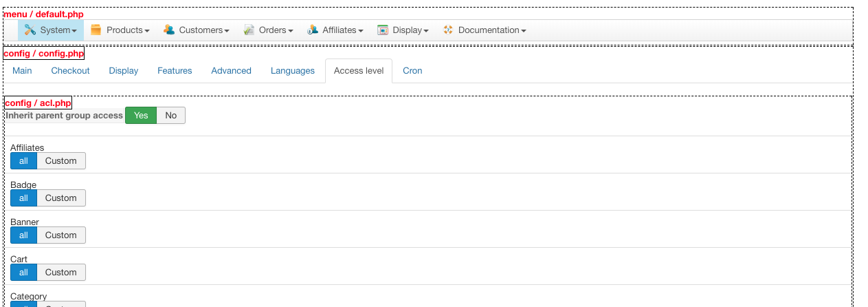
Task: Expand the Products dropdown caret
Action: [x=147, y=31]
